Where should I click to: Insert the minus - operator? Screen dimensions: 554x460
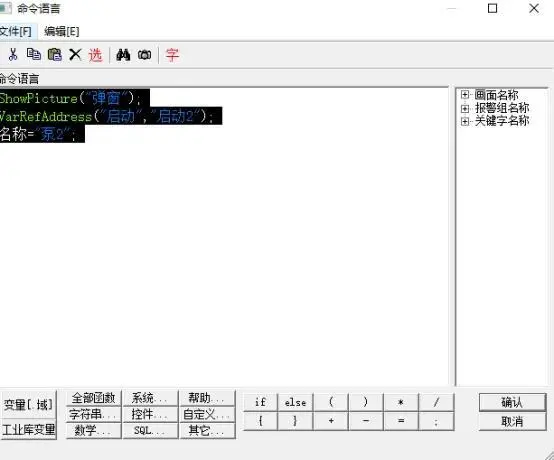[366, 421]
